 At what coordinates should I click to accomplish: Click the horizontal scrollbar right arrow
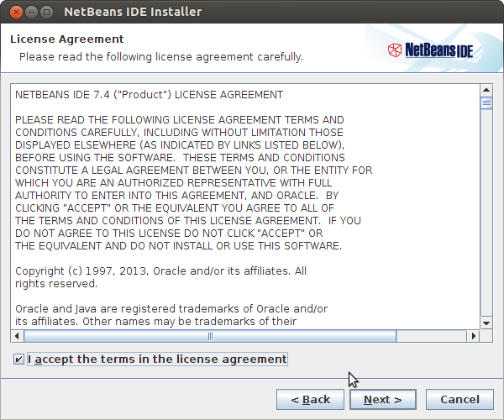pyautogui.click(x=473, y=336)
